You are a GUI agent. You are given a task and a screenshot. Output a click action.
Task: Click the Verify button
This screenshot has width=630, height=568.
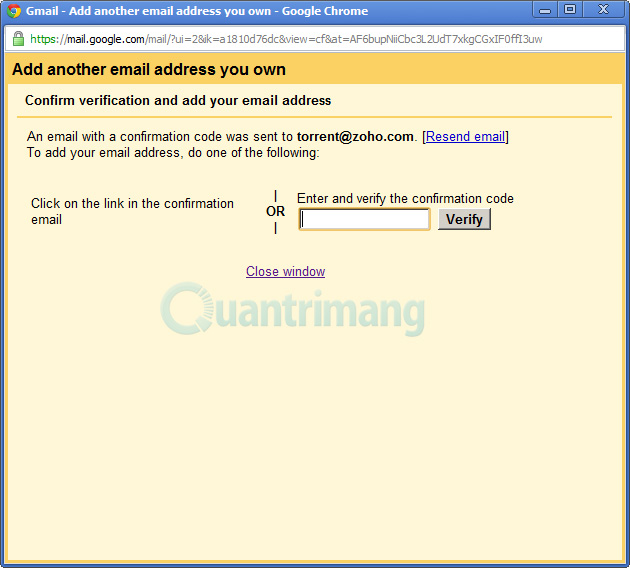point(464,219)
